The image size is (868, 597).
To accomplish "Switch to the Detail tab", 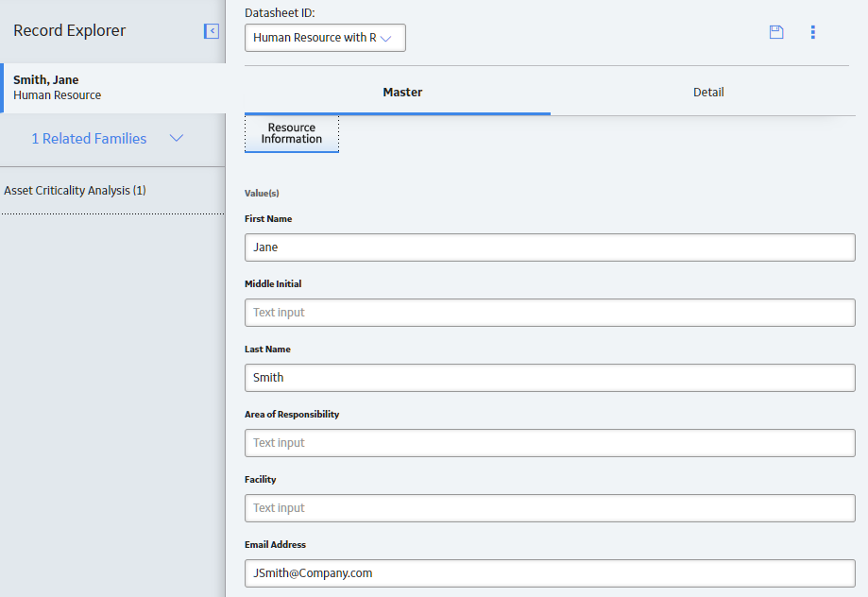I will click(x=708, y=93).
